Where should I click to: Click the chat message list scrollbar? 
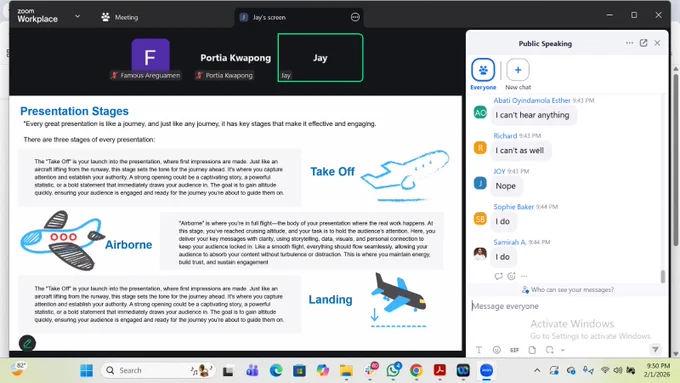[x=663, y=277]
